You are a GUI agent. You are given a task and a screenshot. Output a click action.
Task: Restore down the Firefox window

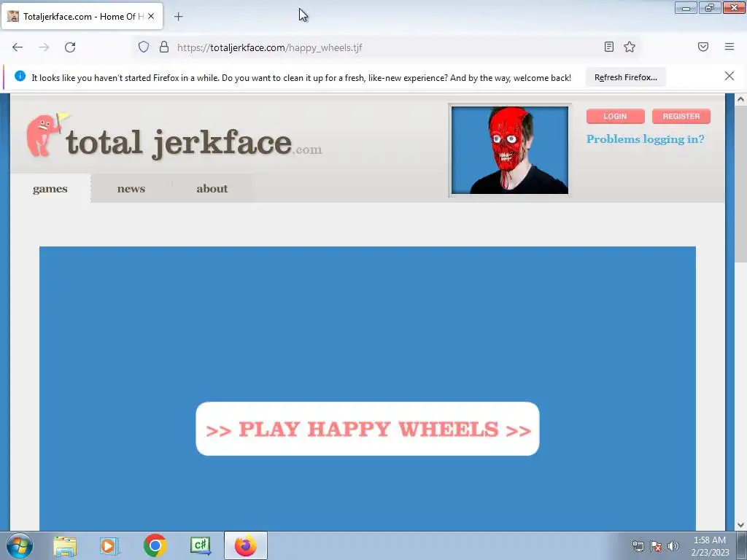(710, 8)
